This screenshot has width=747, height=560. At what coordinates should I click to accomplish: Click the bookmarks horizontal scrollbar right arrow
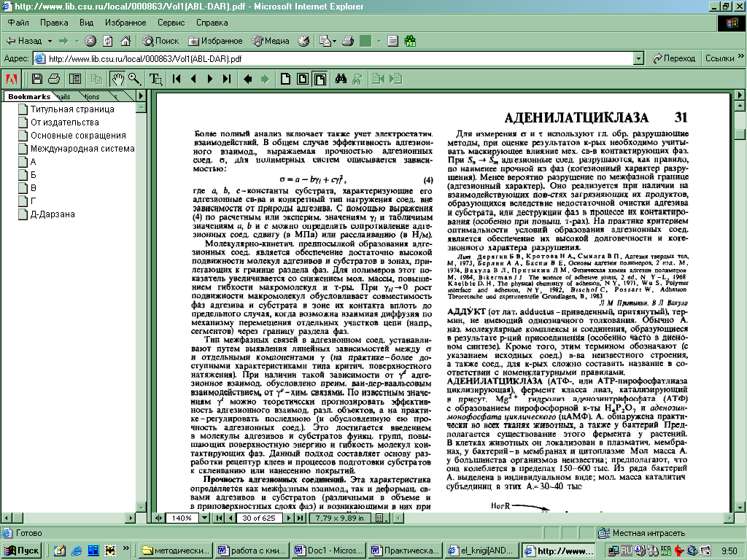point(131,518)
